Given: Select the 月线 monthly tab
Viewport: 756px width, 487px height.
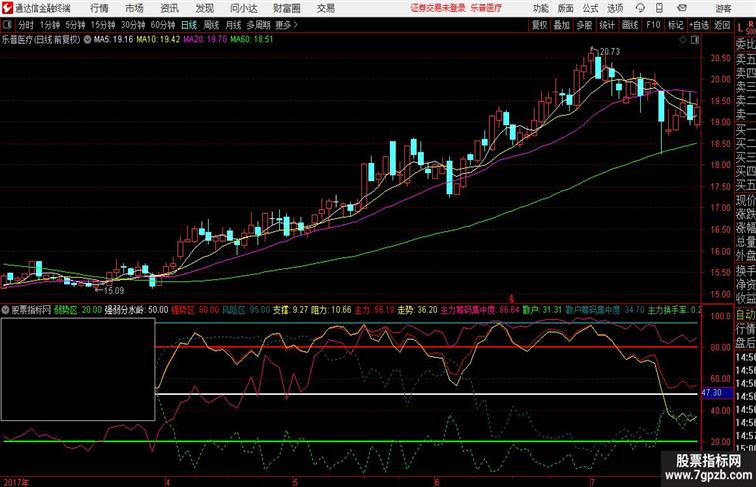Looking at the screenshot, I should (233, 25).
